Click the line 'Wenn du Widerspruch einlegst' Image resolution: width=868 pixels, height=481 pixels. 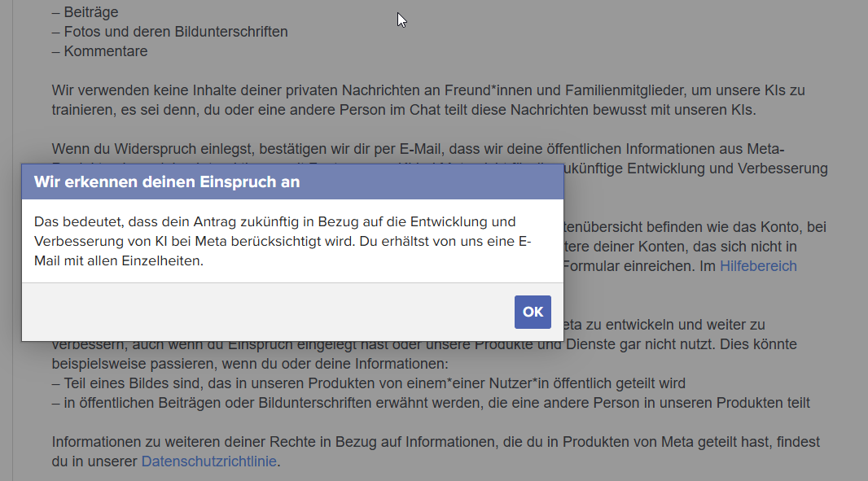(417, 149)
